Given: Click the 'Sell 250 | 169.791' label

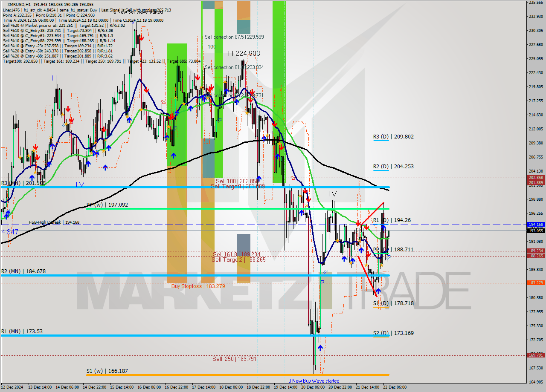Looking at the screenshot, I should click(234, 359).
